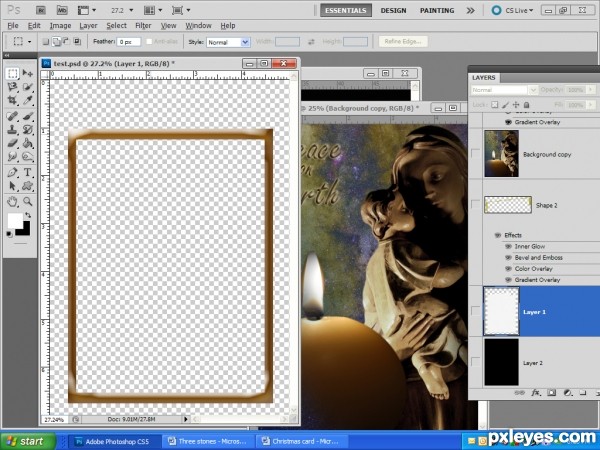Open the Window menu
The width and height of the screenshot is (600, 450).
point(198,26)
